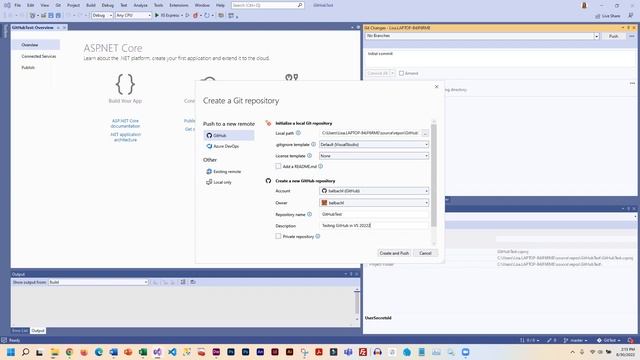
Task: Click the Description field
Action: (x=374, y=226)
